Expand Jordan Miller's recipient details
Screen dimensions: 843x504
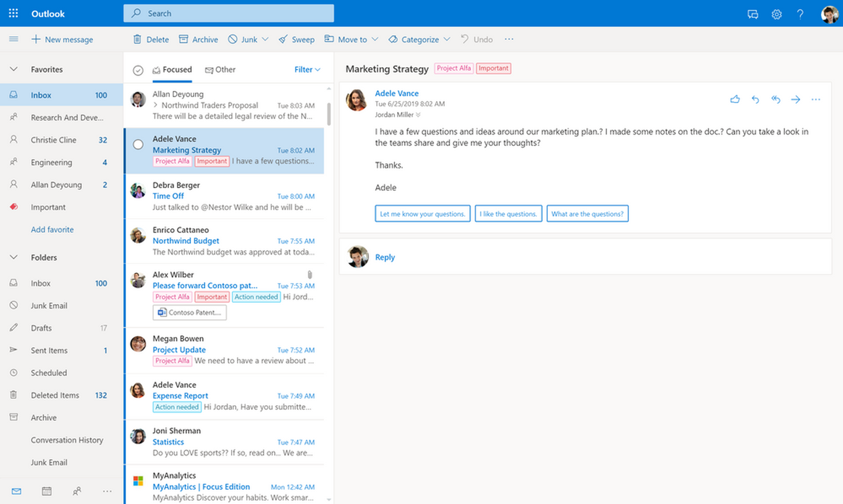(418, 114)
